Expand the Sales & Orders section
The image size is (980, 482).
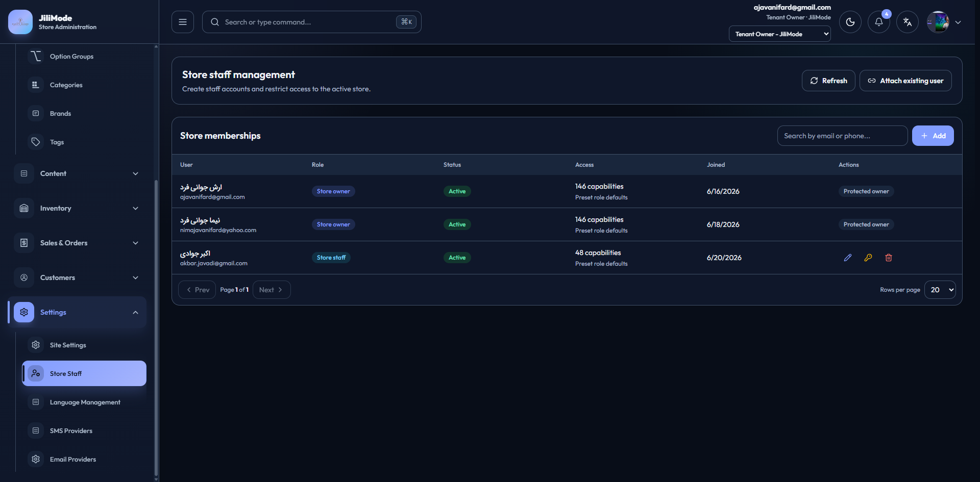pos(77,243)
